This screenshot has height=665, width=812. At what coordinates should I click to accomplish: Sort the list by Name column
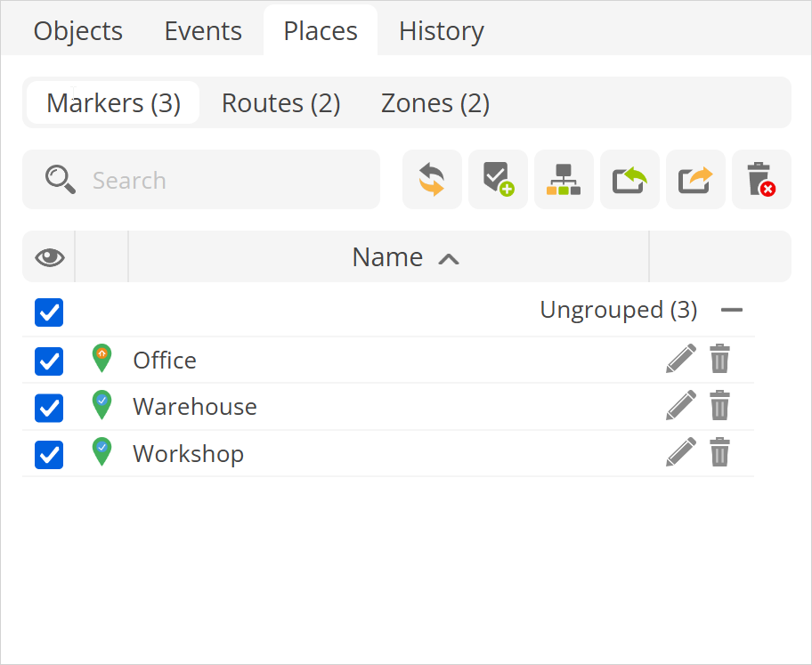388,257
